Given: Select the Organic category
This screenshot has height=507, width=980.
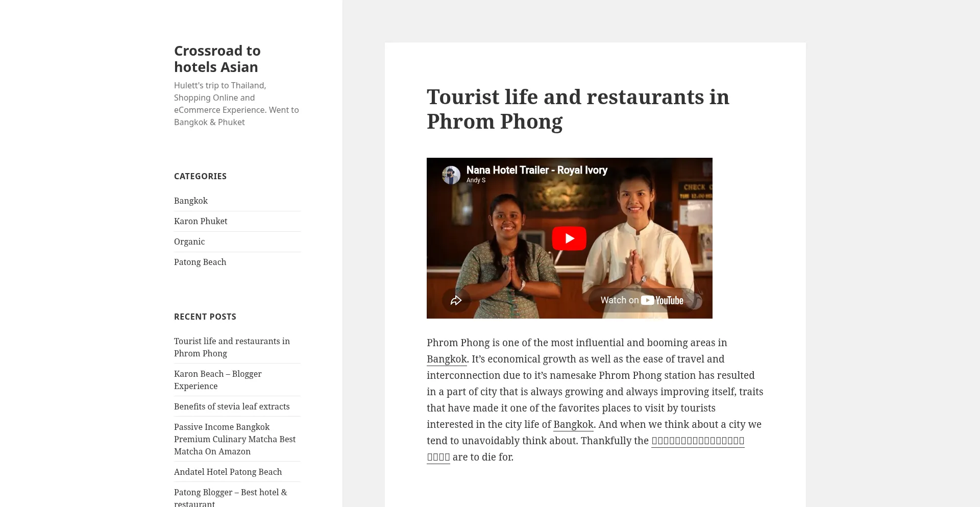Looking at the screenshot, I should (x=189, y=242).
